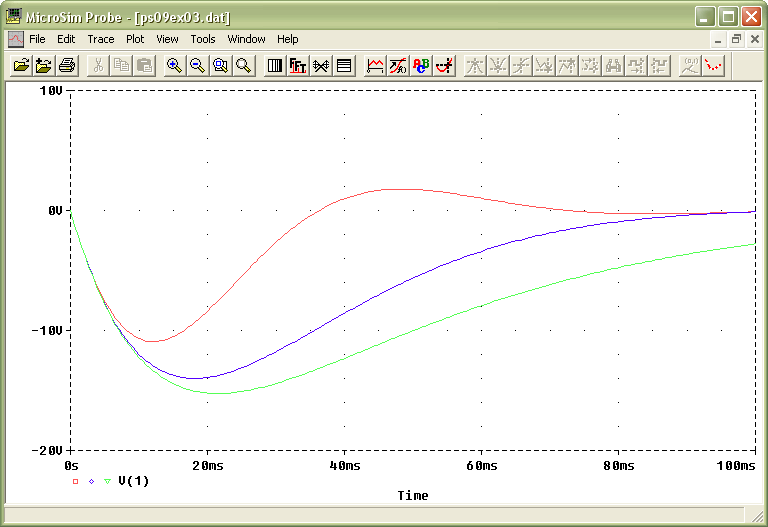Click the Open file toolbar icon
This screenshot has width=768, height=527.
[20, 66]
